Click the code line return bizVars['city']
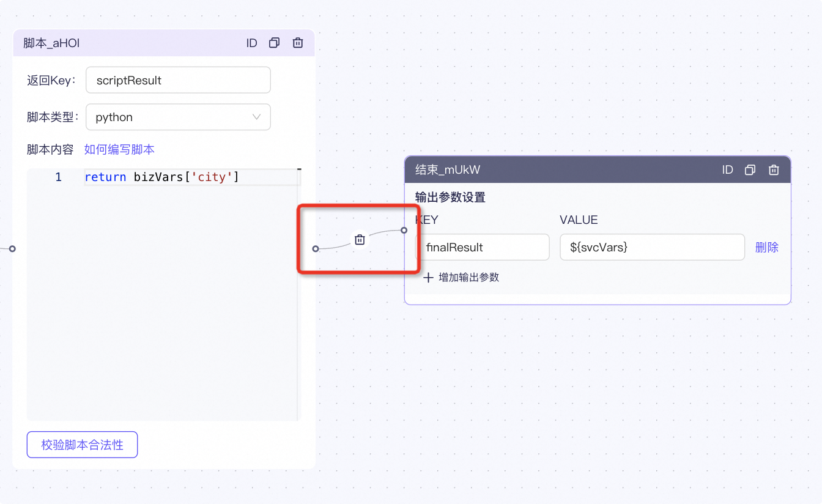 click(161, 177)
